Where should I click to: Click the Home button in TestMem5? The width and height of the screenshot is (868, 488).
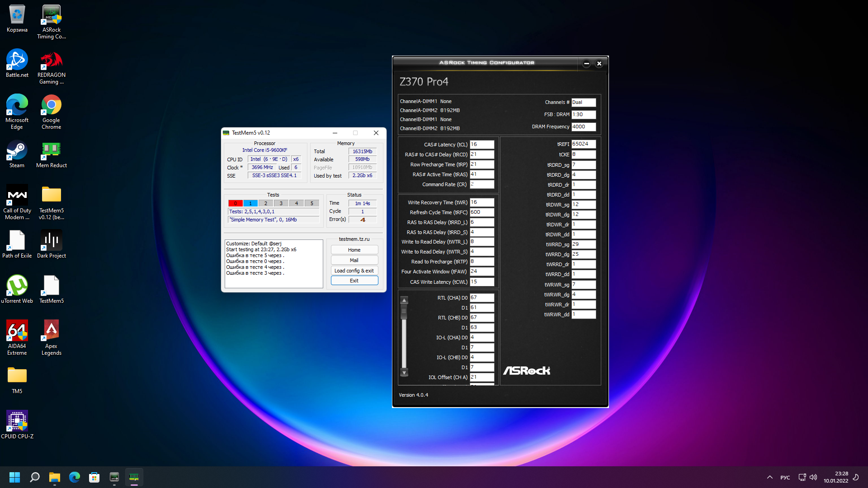click(x=354, y=250)
